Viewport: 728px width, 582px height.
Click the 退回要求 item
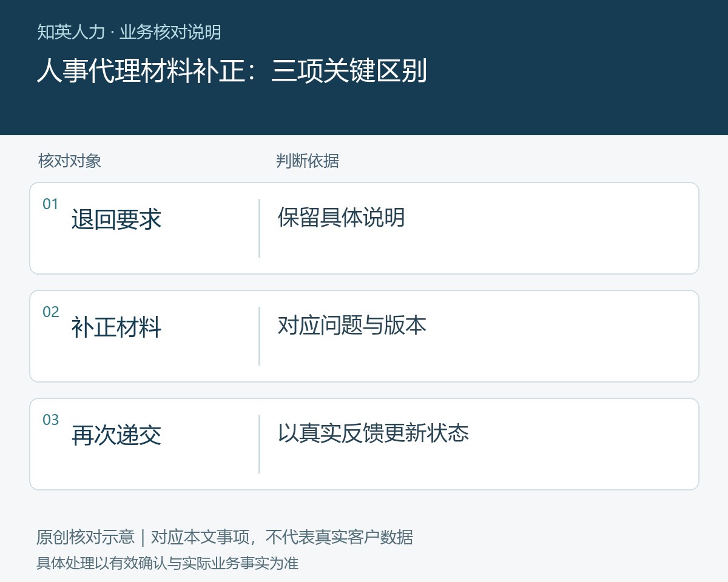tap(116, 219)
